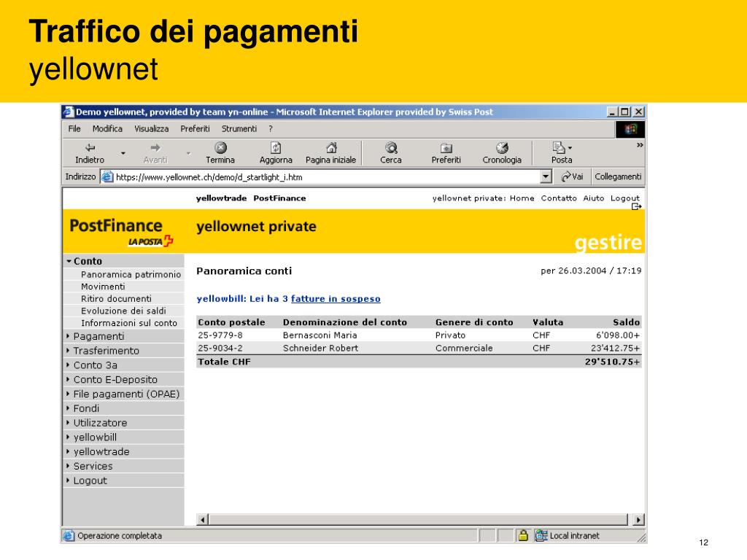Open the Modifica menu
This screenshot has height=560, width=747.
[x=108, y=128]
